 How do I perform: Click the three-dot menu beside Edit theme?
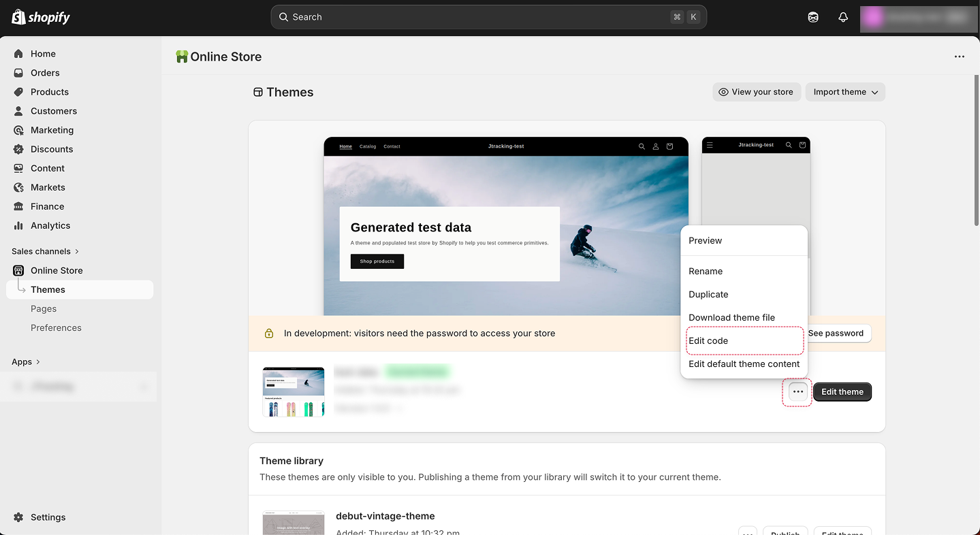point(797,392)
